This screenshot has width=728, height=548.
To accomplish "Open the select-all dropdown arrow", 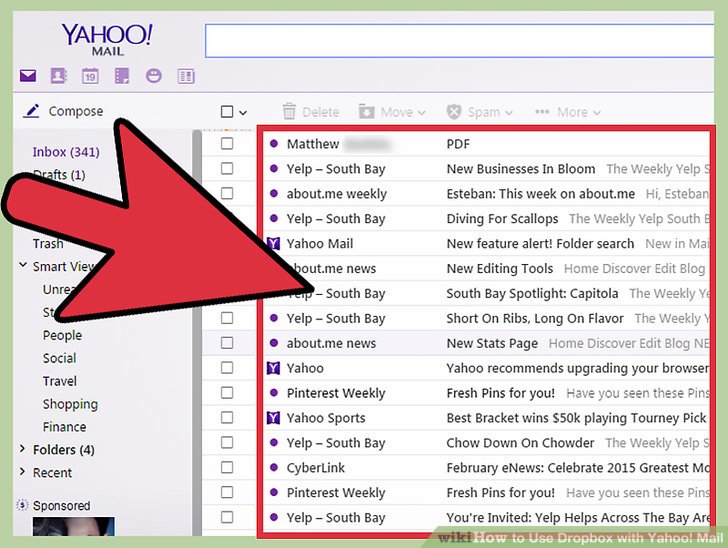I will coord(243,112).
